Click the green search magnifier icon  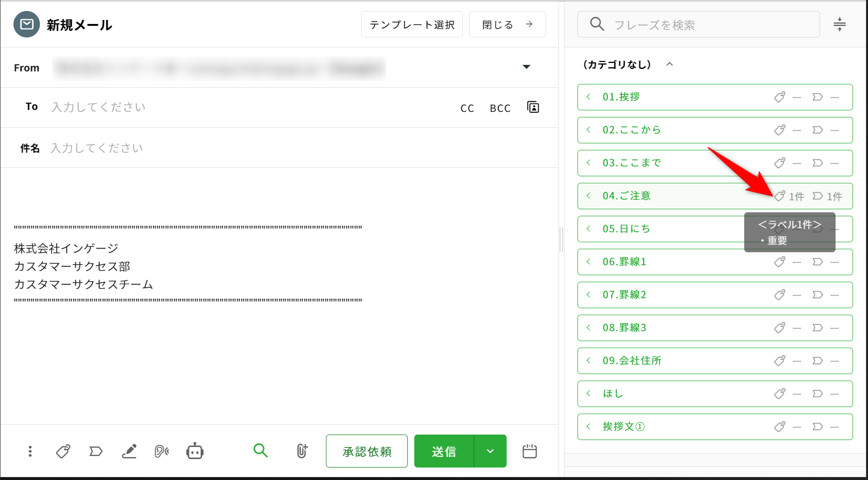[261, 451]
